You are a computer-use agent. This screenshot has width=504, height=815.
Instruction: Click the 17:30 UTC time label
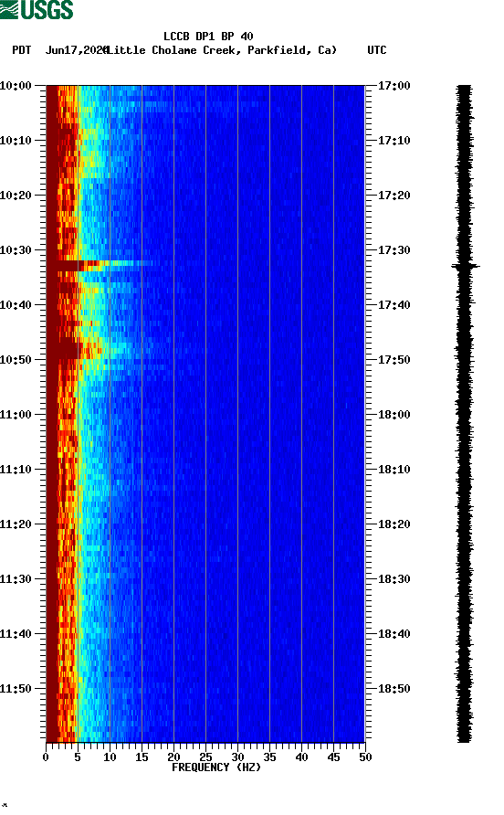coord(394,250)
